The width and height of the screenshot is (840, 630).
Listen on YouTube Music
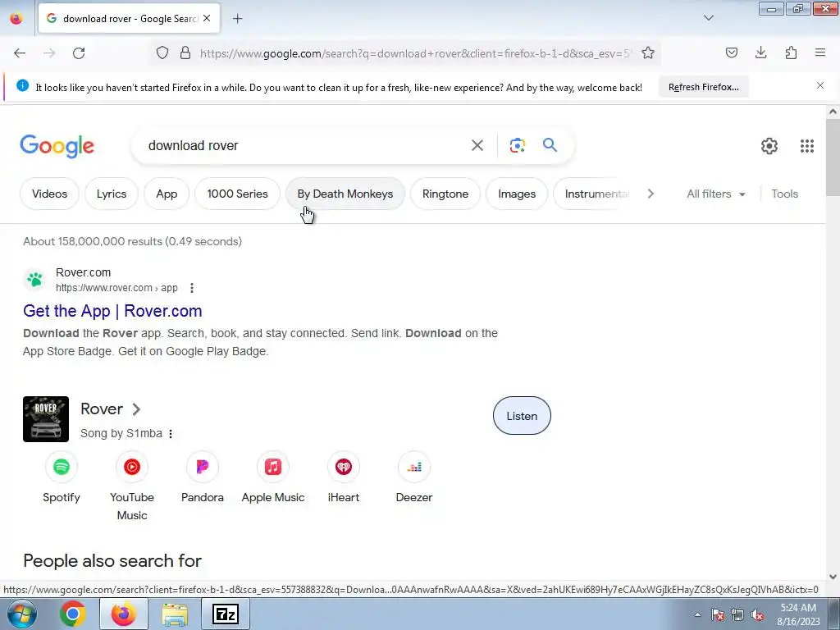pos(132,486)
